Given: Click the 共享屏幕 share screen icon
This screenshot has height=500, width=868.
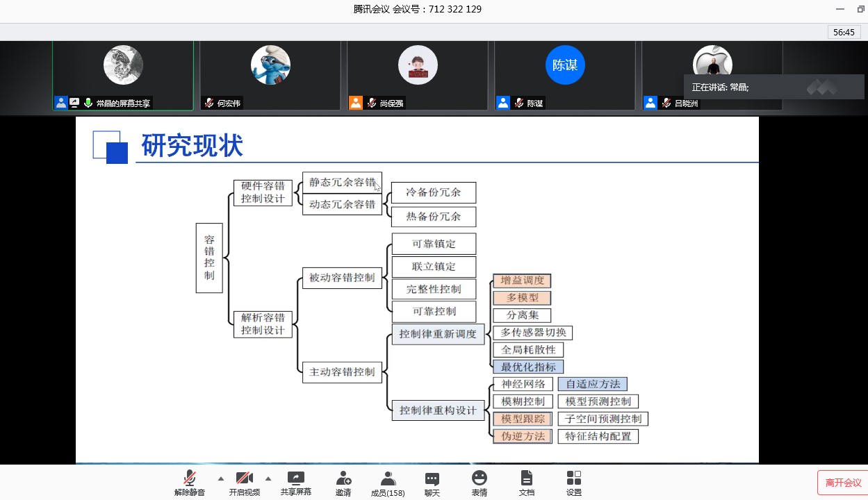Looking at the screenshot, I should (295, 483).
